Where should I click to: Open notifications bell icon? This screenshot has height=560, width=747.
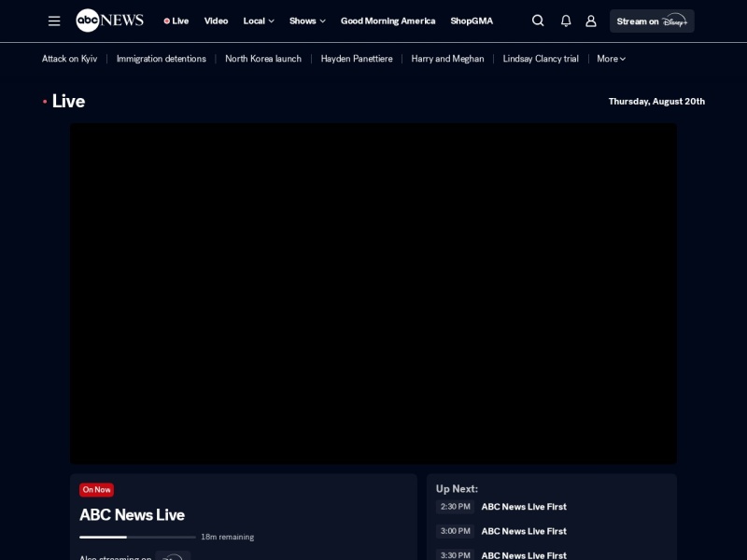pyautogui.click(x=566, y=21)
